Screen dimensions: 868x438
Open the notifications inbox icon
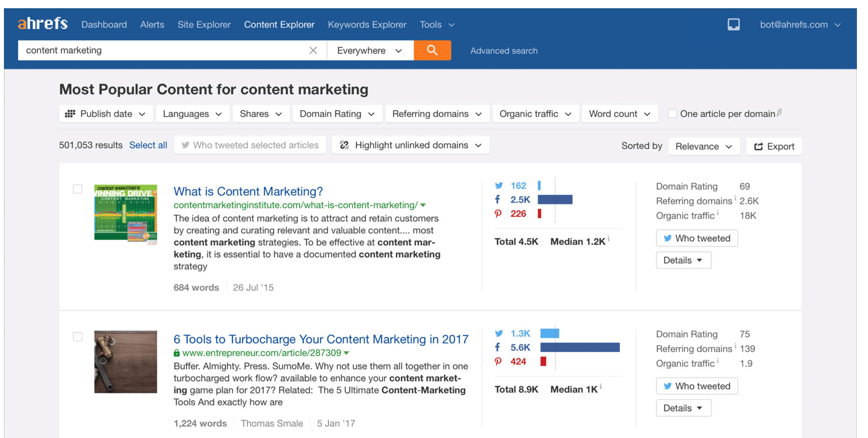pyautogui.click(x=734, y=24)
